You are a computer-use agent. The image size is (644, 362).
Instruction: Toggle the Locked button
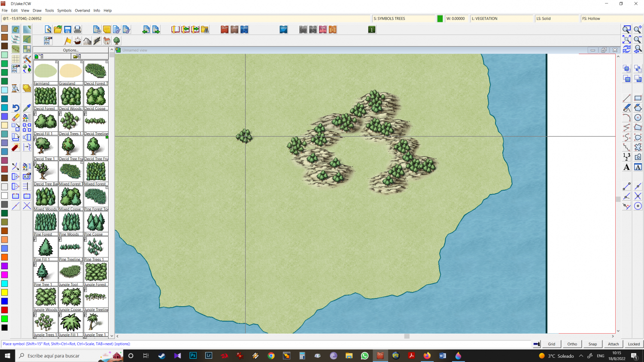[634, 344]
